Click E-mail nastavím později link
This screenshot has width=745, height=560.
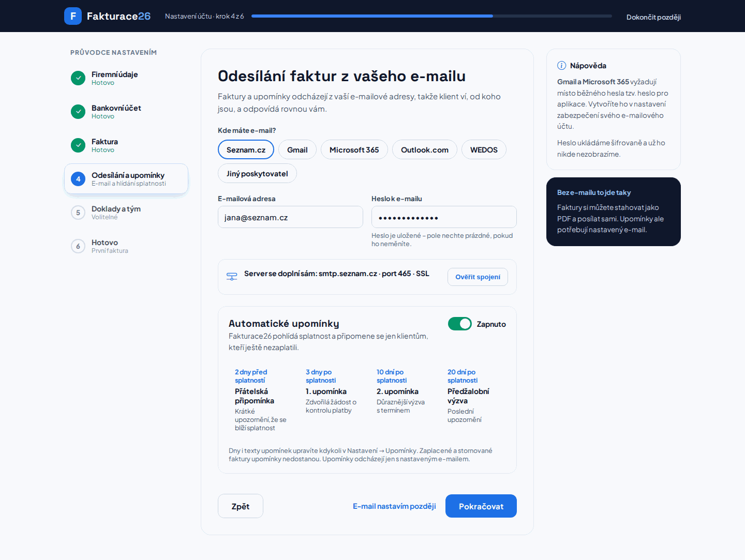coord(394,506)
